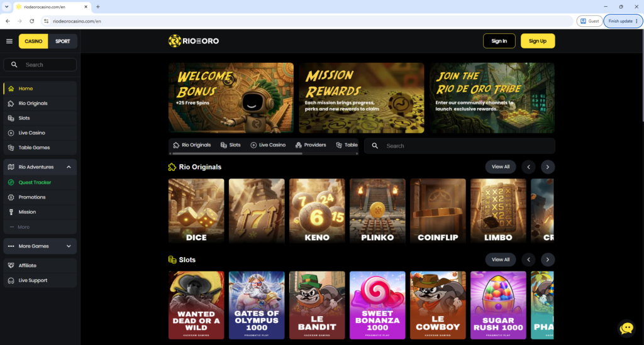Click the sidebar search magnifier icon
This screenshot has width=644, height=345.
point(14,65)
